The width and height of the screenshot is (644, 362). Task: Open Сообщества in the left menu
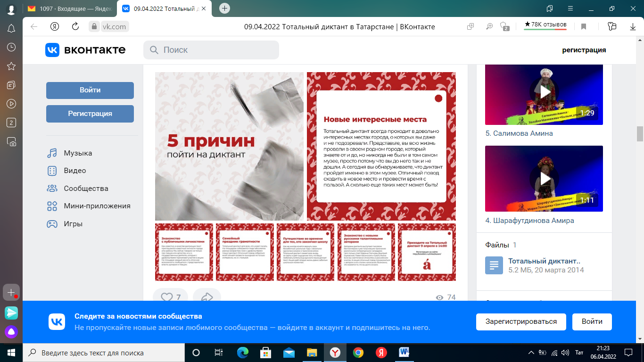[x=86, y=189]
